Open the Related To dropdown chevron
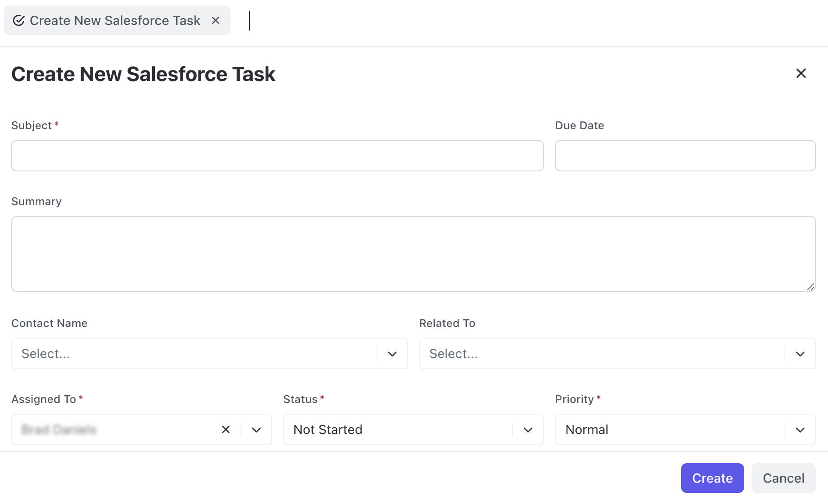Screen dimensions: 828x504 tap(800, 354)
